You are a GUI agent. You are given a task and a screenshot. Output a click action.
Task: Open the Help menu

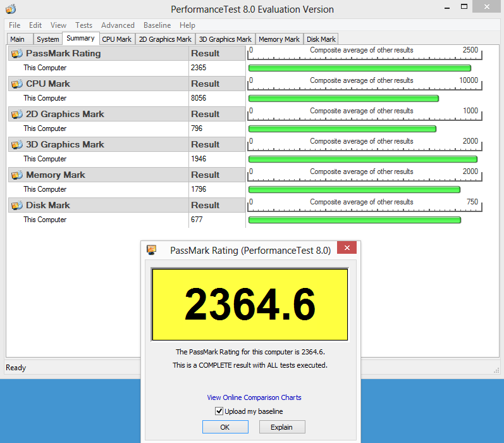(187, 25)
